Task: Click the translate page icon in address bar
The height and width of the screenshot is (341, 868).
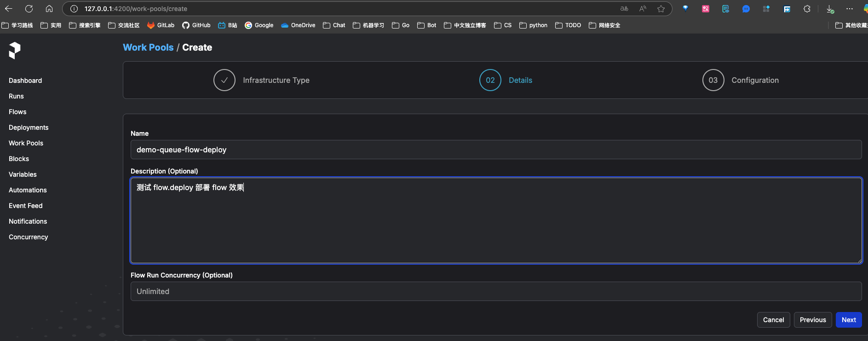Action: (x=624, y=9)
